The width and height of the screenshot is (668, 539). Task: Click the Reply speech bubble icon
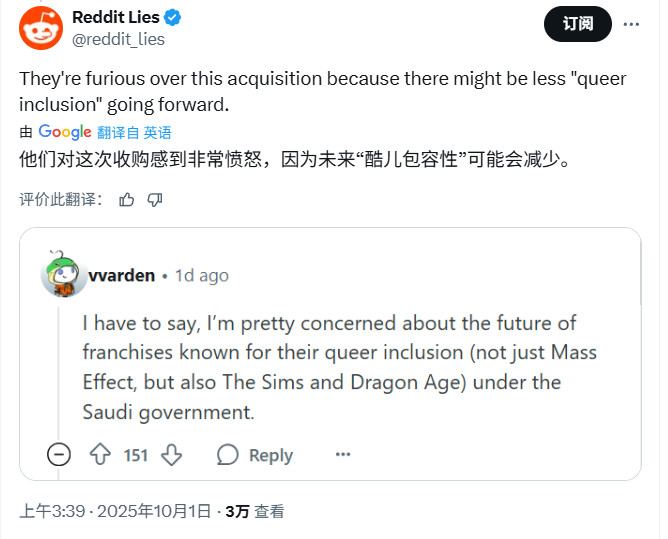(x=228, y=455)
